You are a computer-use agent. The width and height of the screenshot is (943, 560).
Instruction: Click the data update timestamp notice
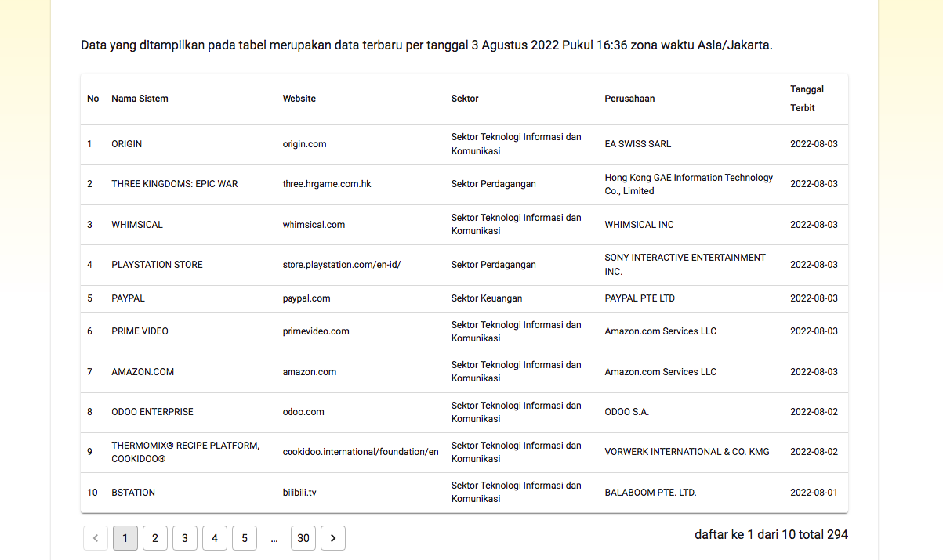pos(426,45)
